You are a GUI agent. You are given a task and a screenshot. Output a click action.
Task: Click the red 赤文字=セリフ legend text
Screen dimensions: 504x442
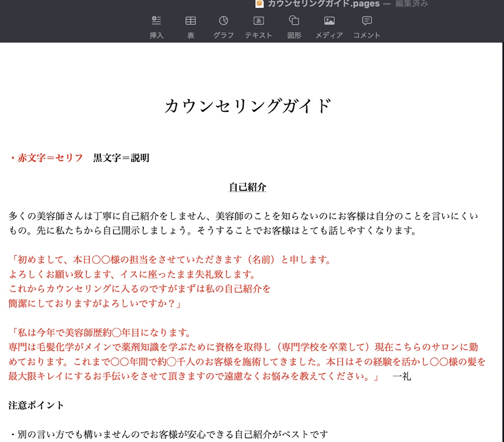point(50,158)
